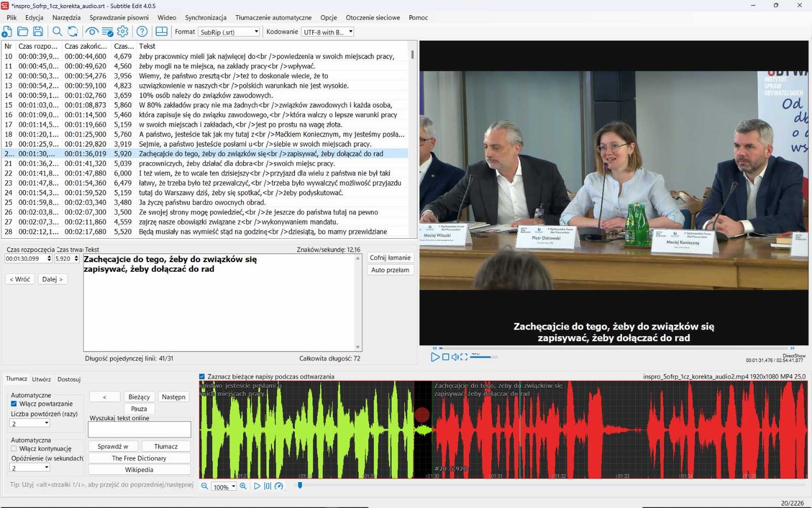Viewport: 812px width, 508px height.
Task: Open the Kodowanie encoding dropdown
Action: (x=327, y=32)
